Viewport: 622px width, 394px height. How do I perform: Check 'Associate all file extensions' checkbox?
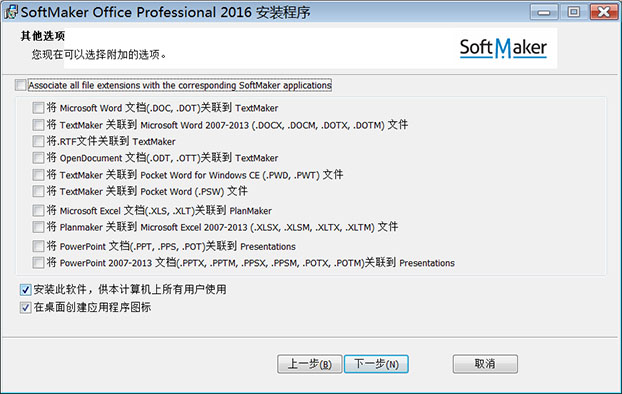pos(21,85)
